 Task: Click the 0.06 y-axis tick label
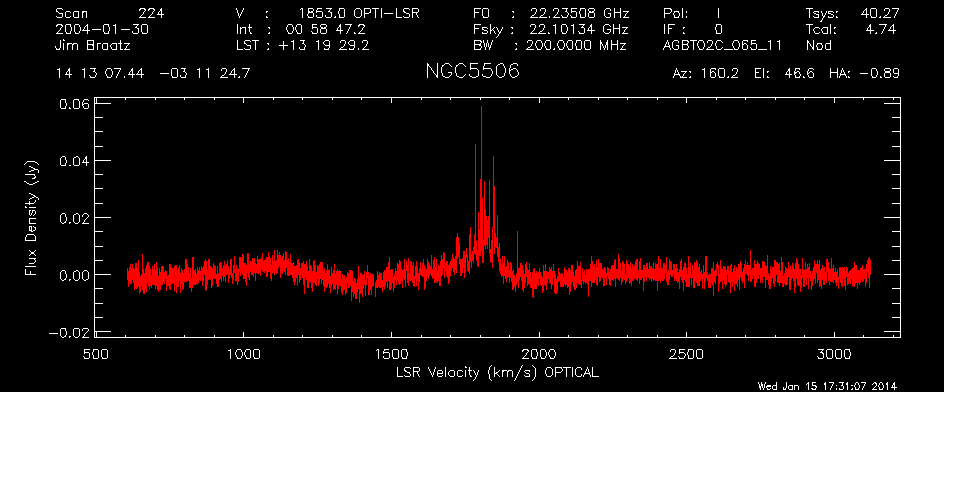point(74,104)
